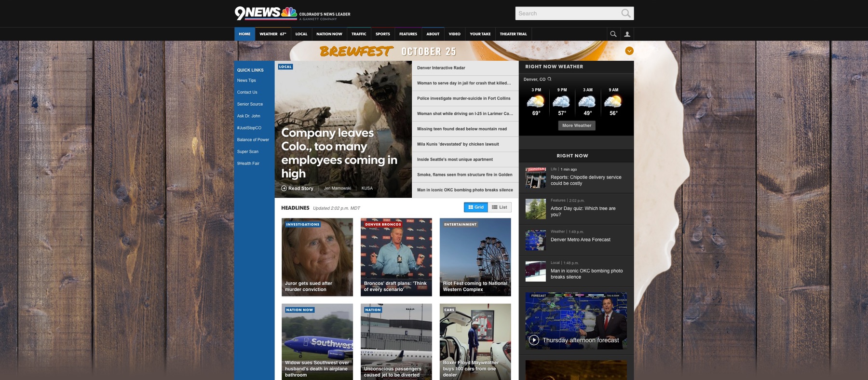Open Contact Us quick link
The width and height of the screenshot is (868, 380).
point(247,92)
